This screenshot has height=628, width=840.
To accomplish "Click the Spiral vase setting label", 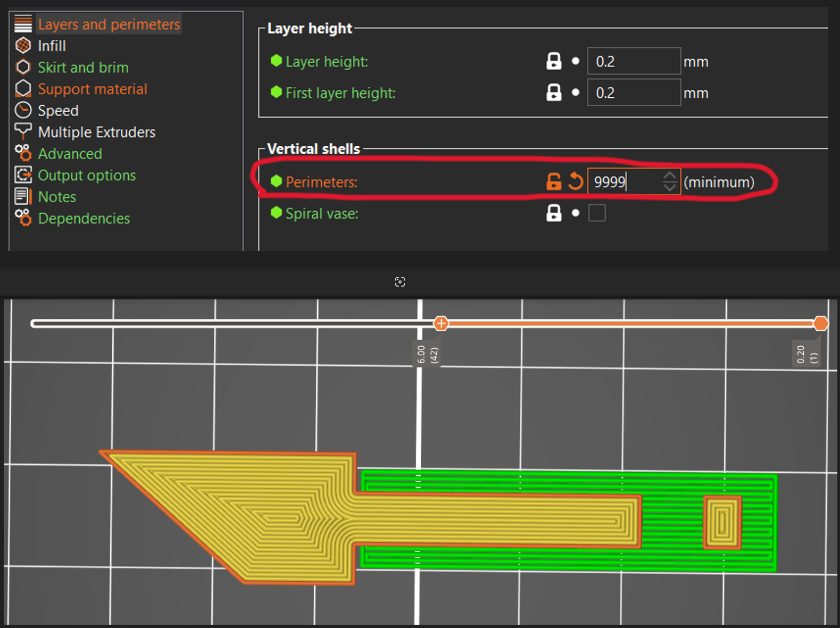I will tap(322, 214).
